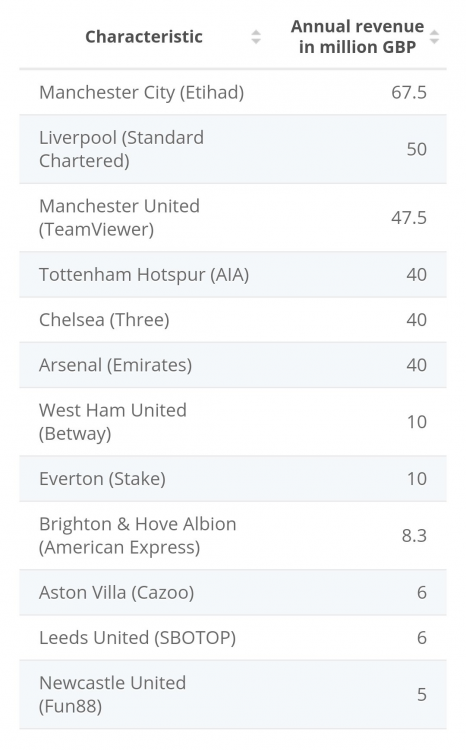This screenshot has width=466, height=750.
Task: Select the Manchester City (Etihad) row
Action: click(x=233, y=92)
